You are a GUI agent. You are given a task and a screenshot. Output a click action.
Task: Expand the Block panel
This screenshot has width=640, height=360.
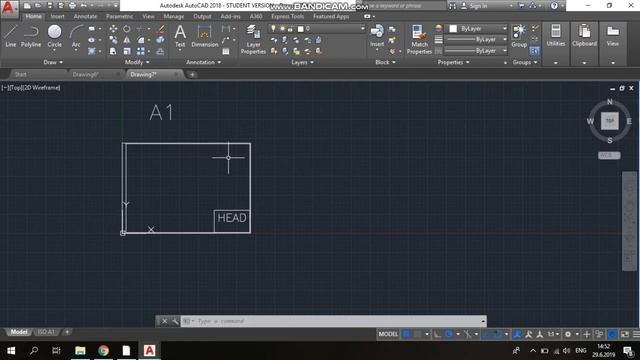click(x=385, y=62)
